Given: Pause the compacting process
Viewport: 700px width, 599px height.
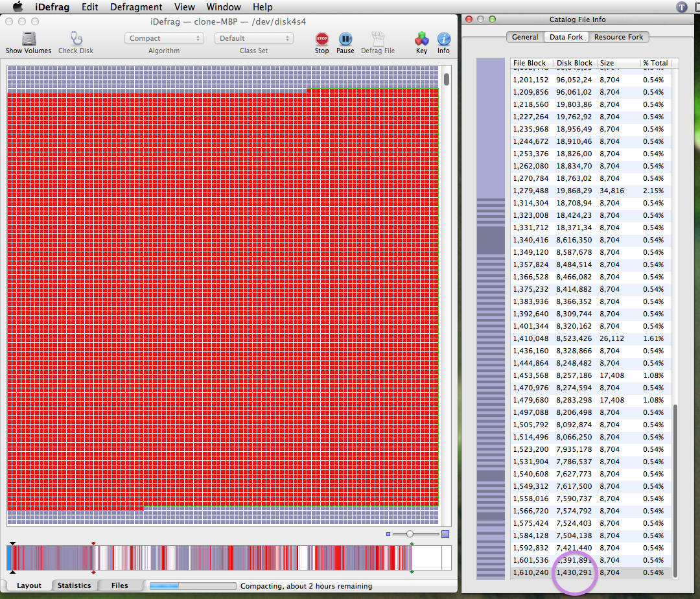Looking at the screenshot, I should point(345,39).
